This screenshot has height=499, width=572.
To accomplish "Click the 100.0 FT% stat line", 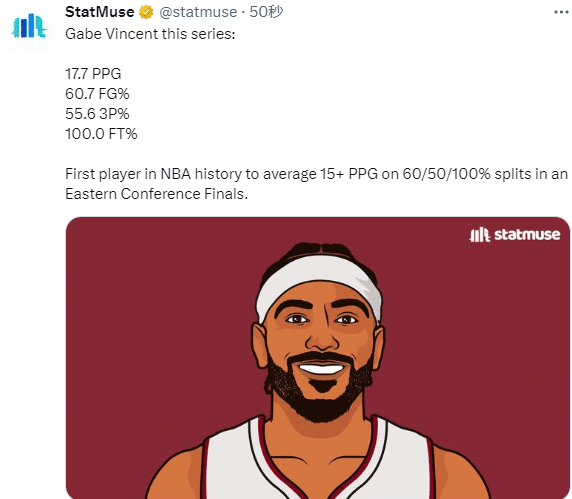I will [x=101, y=134].
